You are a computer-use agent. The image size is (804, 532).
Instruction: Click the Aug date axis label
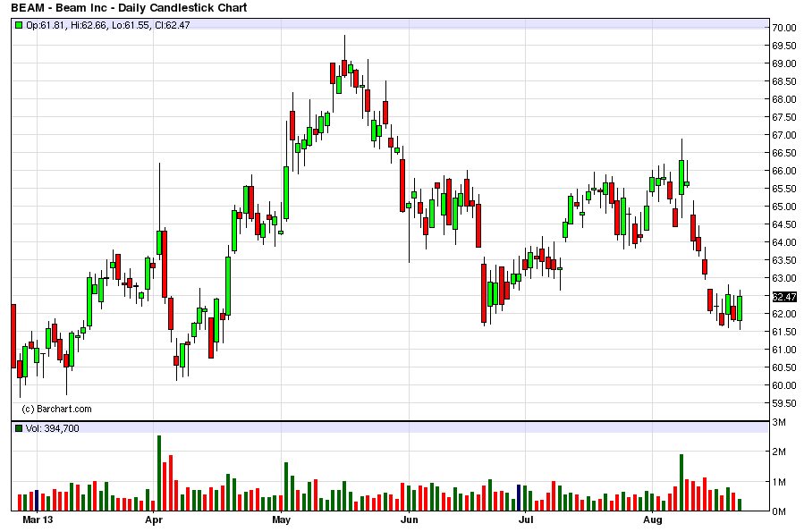tap(652, 519)
